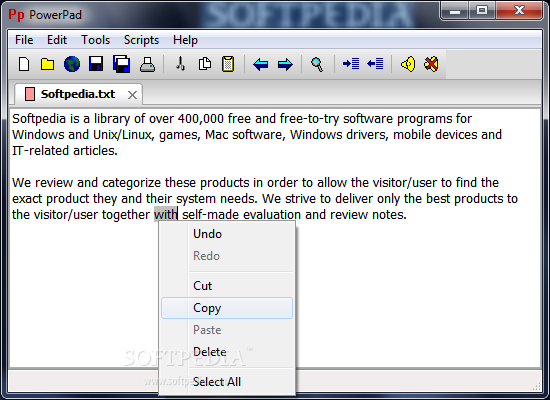Click the increase indent icon

[351, 64]
